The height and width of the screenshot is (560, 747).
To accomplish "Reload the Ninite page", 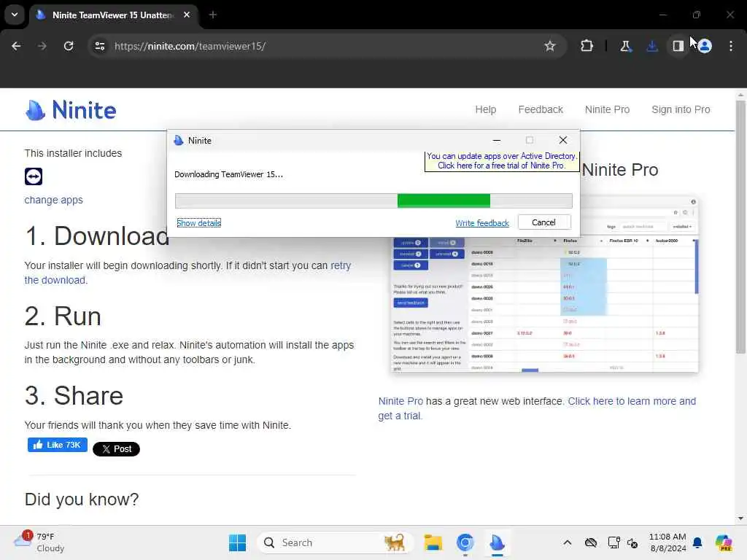I will [69, 46].
